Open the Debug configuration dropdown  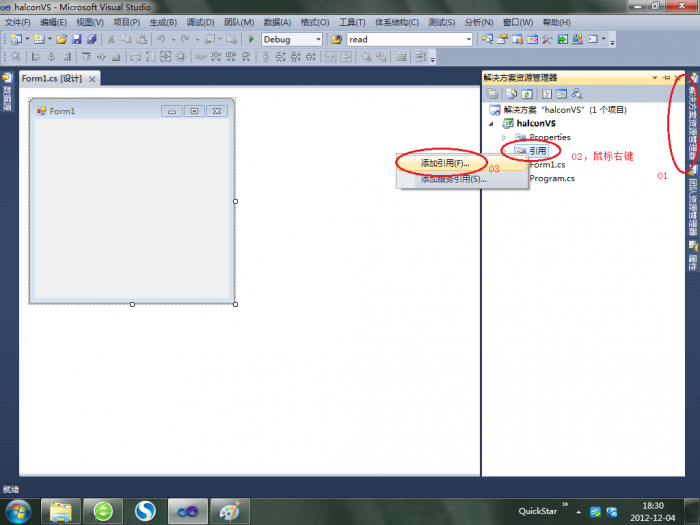(318, 40)
